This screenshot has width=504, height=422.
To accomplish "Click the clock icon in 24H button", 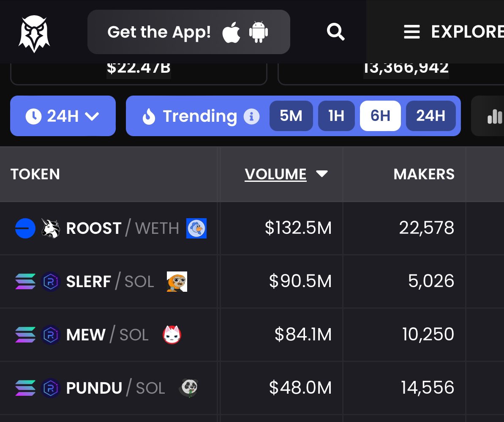I will point(33,116).
